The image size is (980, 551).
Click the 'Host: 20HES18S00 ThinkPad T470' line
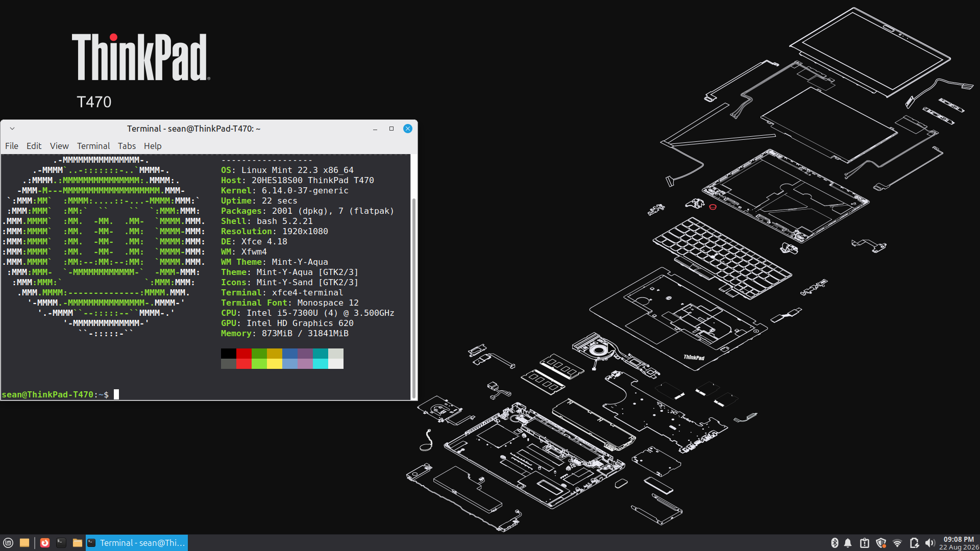[x=298, y=181]
